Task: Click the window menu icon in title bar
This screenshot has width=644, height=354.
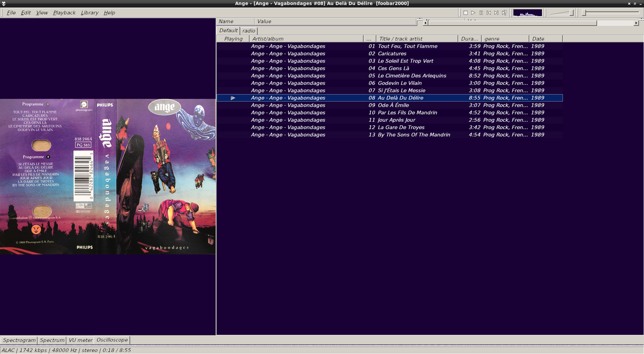Action: [4, 4]
